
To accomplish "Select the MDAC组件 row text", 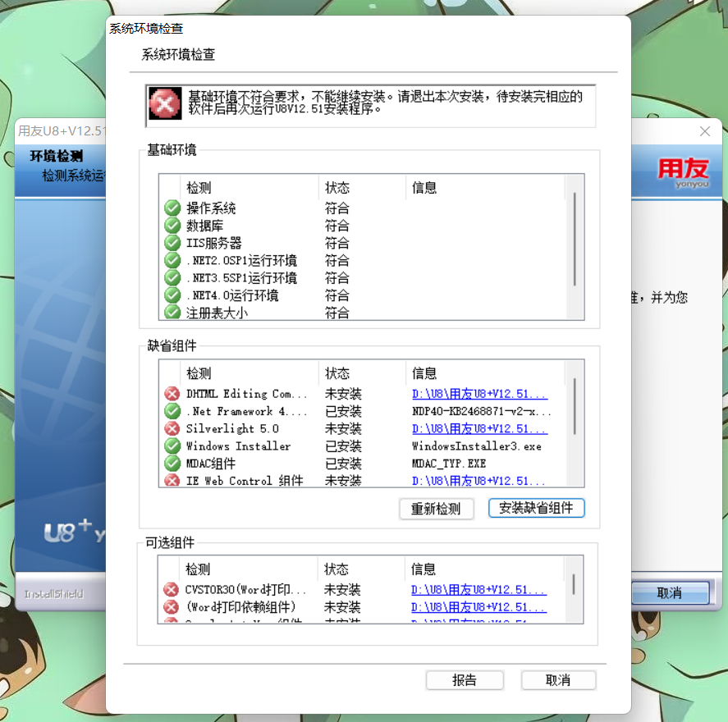I will (211, 464).
